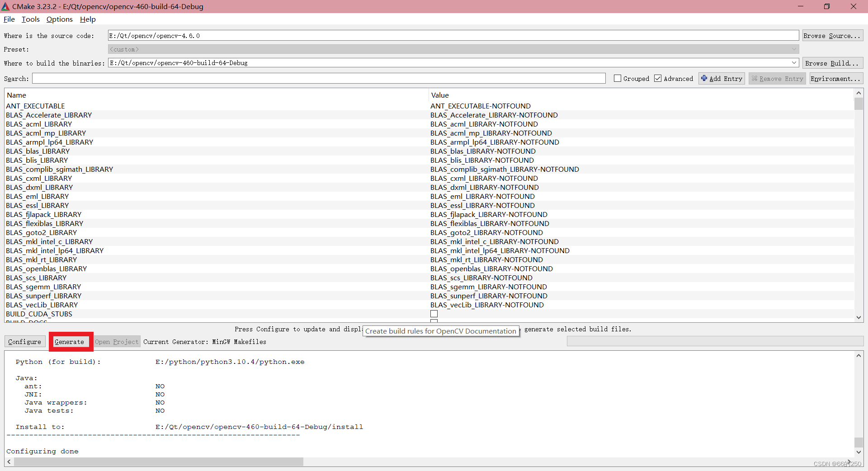Click the BLAS_blis_LIBRARY-NOTFOUND value
The width and height of the screenshot is (868, 471).
coord(482,160)
